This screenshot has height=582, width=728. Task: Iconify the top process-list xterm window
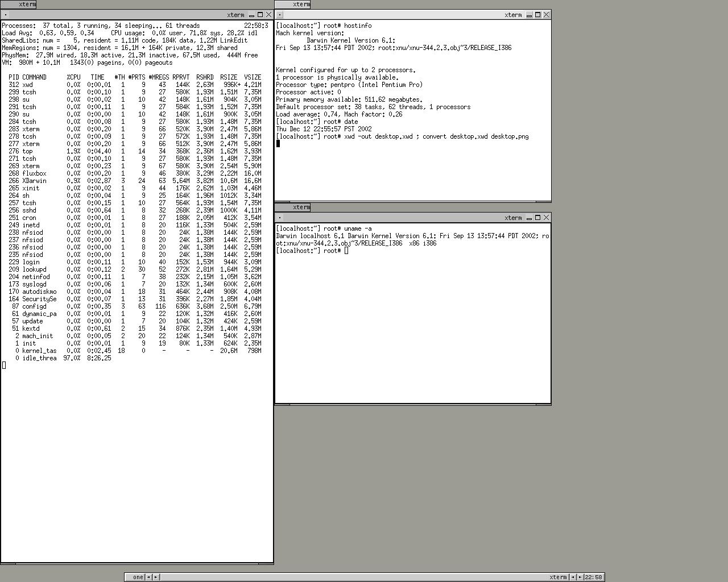coord(251,15)
